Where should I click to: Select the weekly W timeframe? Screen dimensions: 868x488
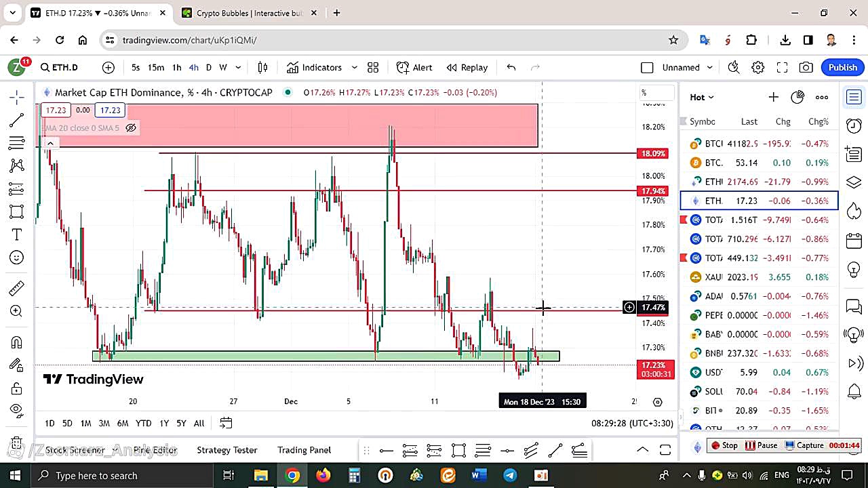pyautogui.click(x=222, y=67)
